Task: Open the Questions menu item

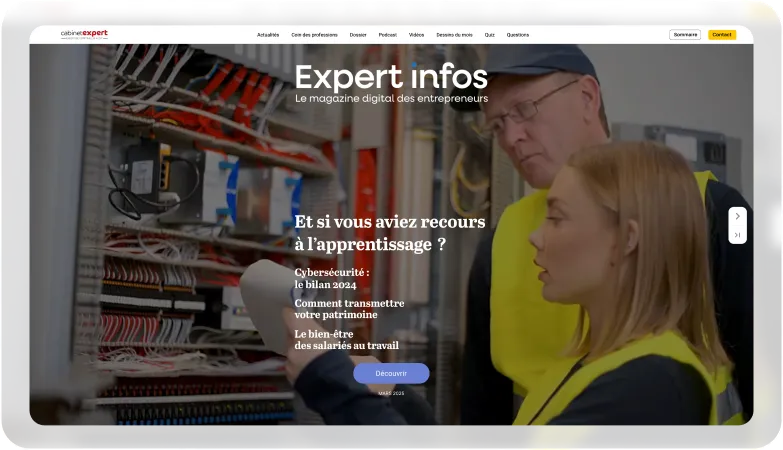Action: pos(518,35)
